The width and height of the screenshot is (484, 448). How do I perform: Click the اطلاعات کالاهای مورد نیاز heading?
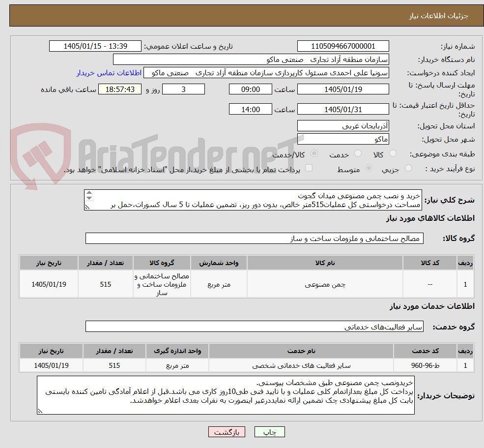[x=430, y=218]
